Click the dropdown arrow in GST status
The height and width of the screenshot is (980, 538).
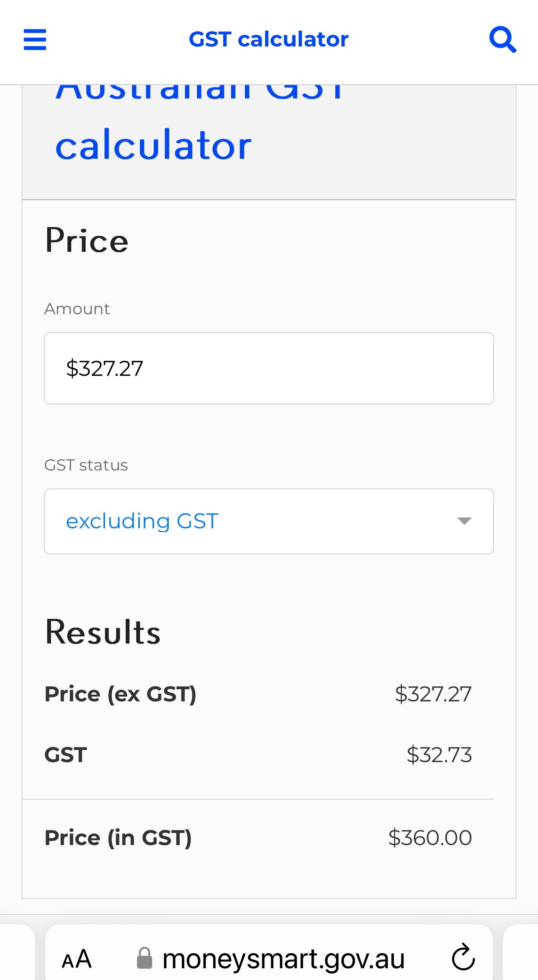coord(464,521)
